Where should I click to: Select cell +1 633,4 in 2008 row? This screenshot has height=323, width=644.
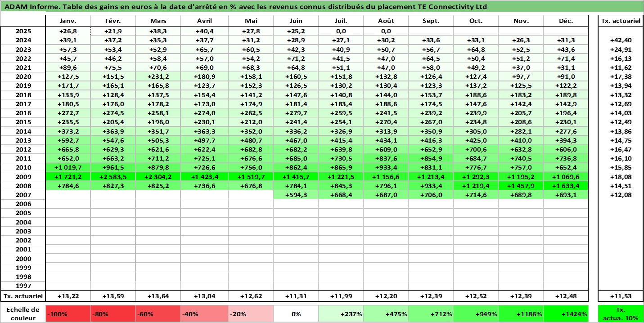[566, 186]
